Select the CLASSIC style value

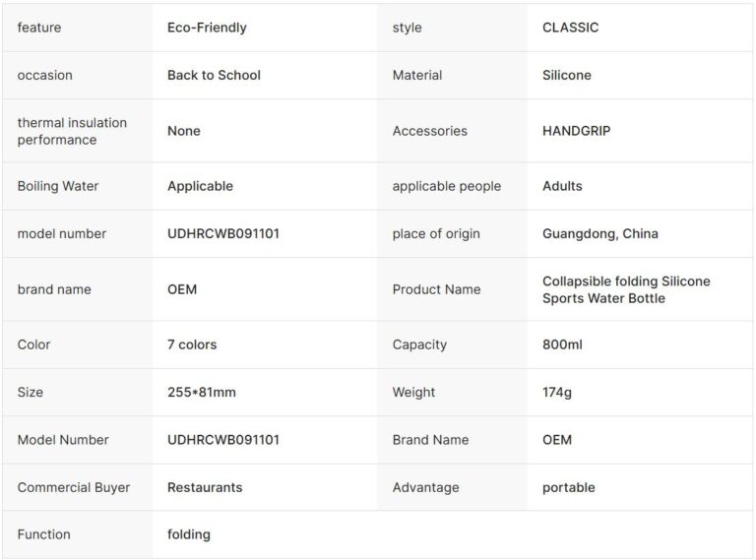tap(570, 28)
